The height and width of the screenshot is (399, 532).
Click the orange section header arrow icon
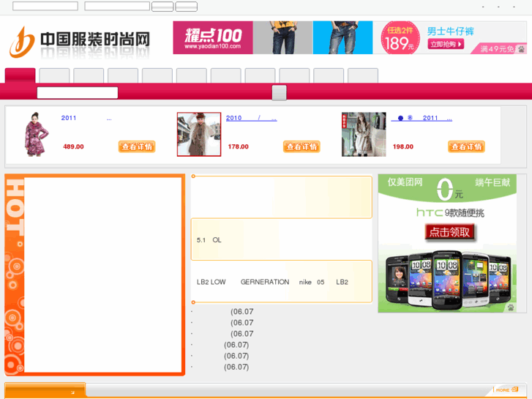pos(72,392)
